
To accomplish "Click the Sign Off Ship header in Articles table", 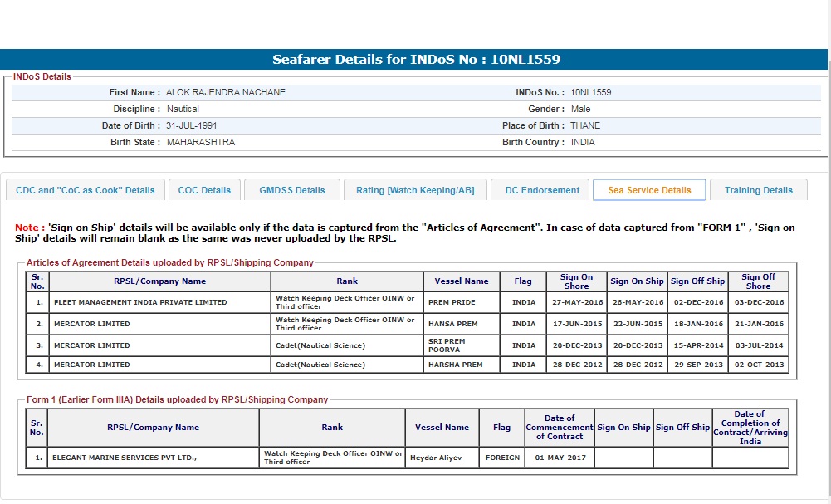I will pos(697,281).
